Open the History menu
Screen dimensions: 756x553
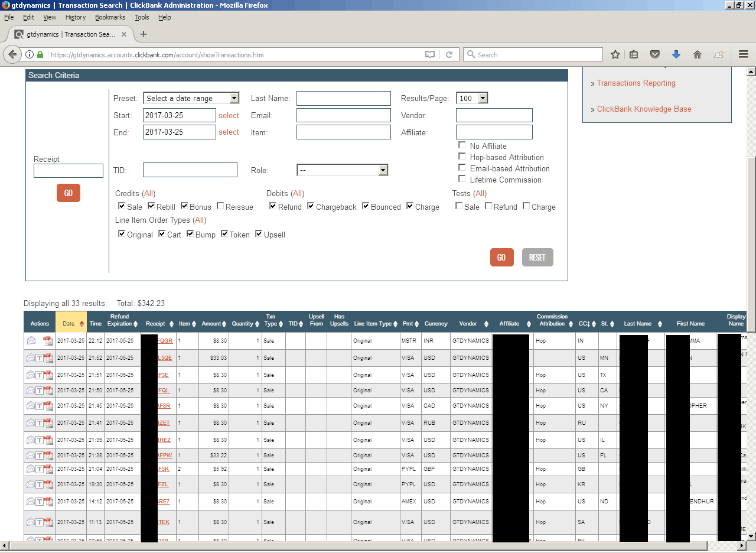pyautogui.click(x=76, y=17)
